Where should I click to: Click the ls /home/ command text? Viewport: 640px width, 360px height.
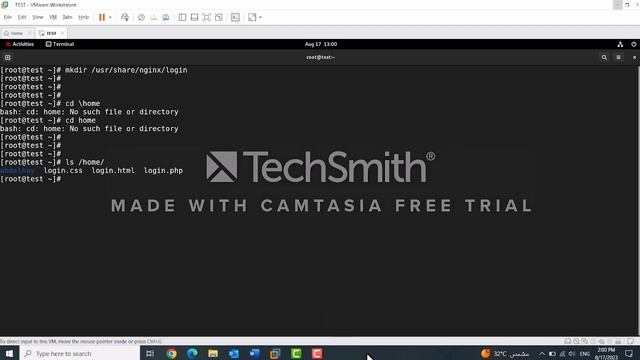click(x=85, y=162)
